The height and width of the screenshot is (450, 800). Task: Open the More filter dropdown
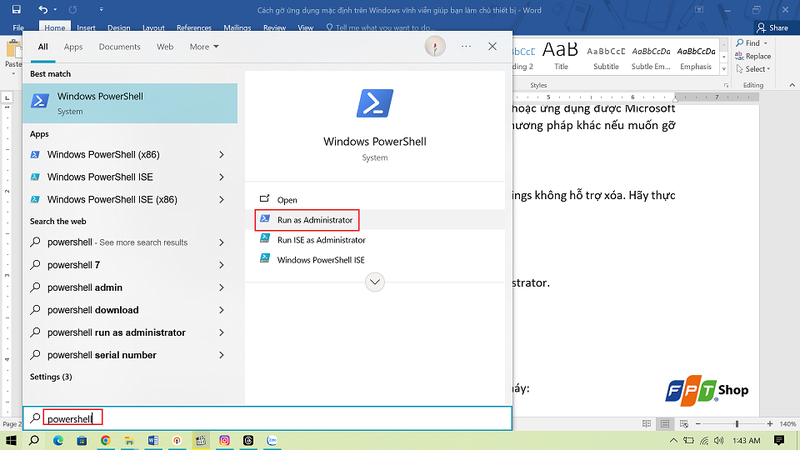pyautogui.click(x=204, y=46)
